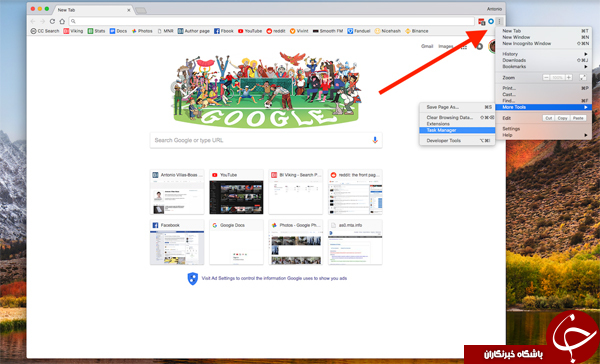
Task: Open the Facebook most-visited thumbnail
Action: pos(177,242)
